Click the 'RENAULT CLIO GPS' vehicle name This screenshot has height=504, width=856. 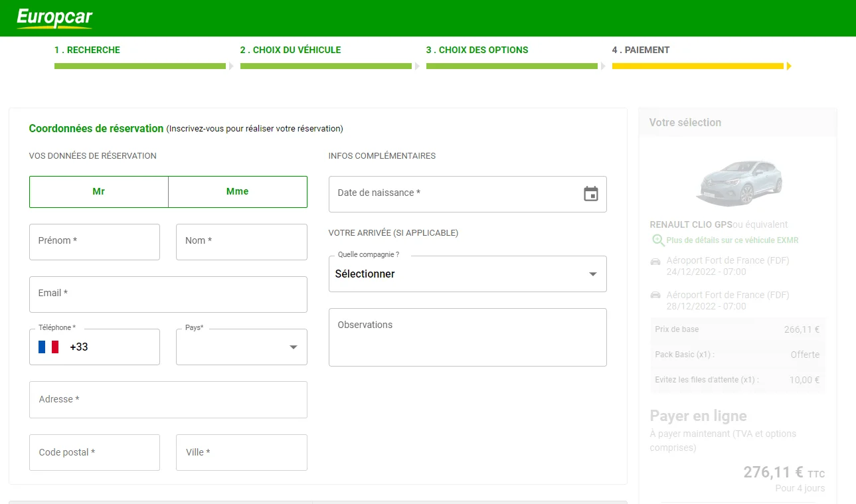coord(691,224)
